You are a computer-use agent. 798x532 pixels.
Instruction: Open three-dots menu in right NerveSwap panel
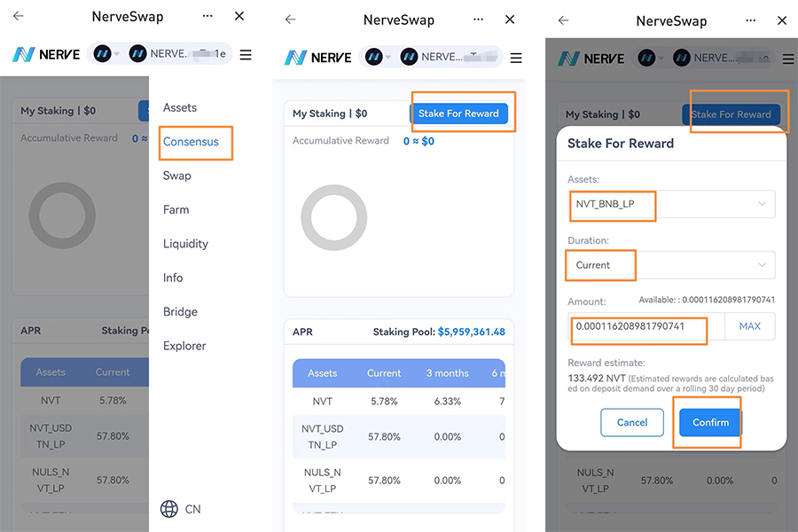coord(751,20)
